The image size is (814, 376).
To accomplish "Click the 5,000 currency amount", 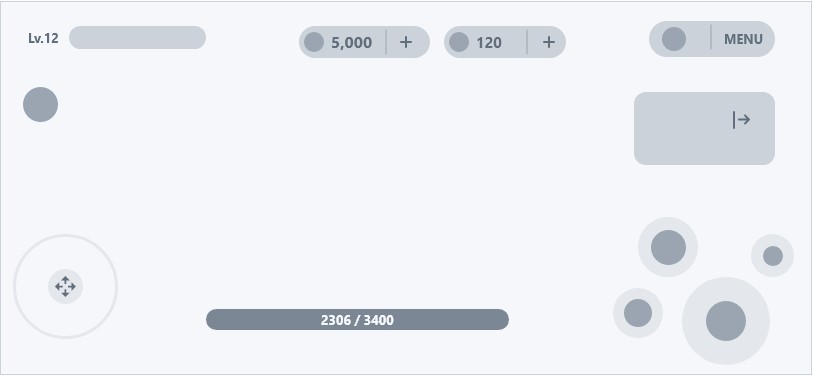I will tap(351, 43).
